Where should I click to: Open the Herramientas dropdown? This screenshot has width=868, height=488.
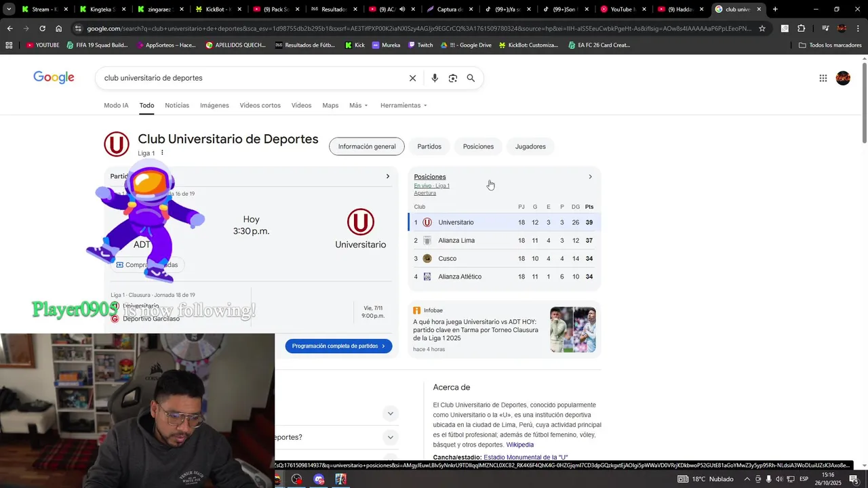tap(403, 105)
